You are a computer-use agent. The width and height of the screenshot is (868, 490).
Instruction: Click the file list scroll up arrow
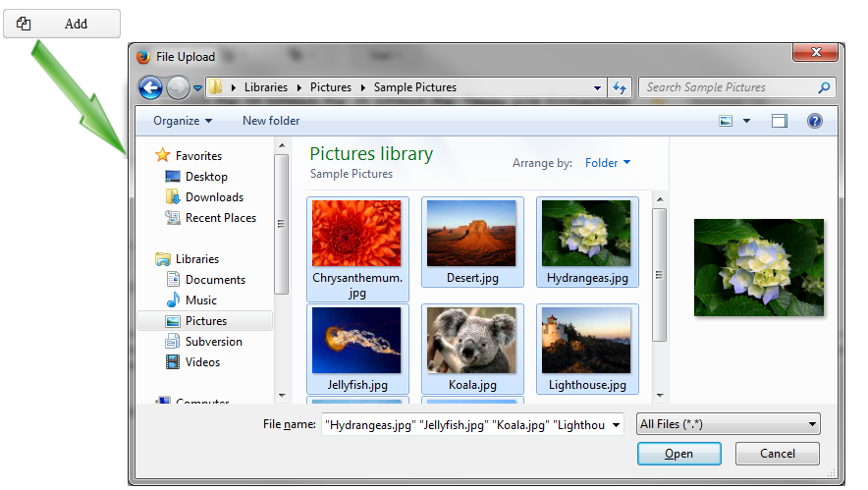(x=659, y=199)
